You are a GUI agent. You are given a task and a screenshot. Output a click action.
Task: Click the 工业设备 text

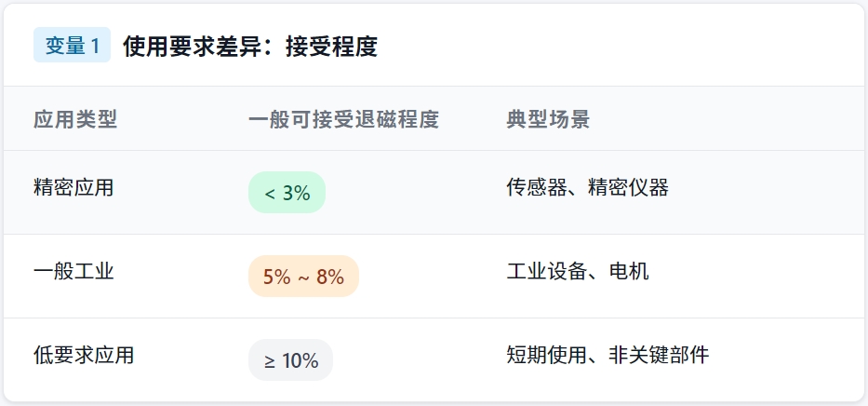(547, 271)
